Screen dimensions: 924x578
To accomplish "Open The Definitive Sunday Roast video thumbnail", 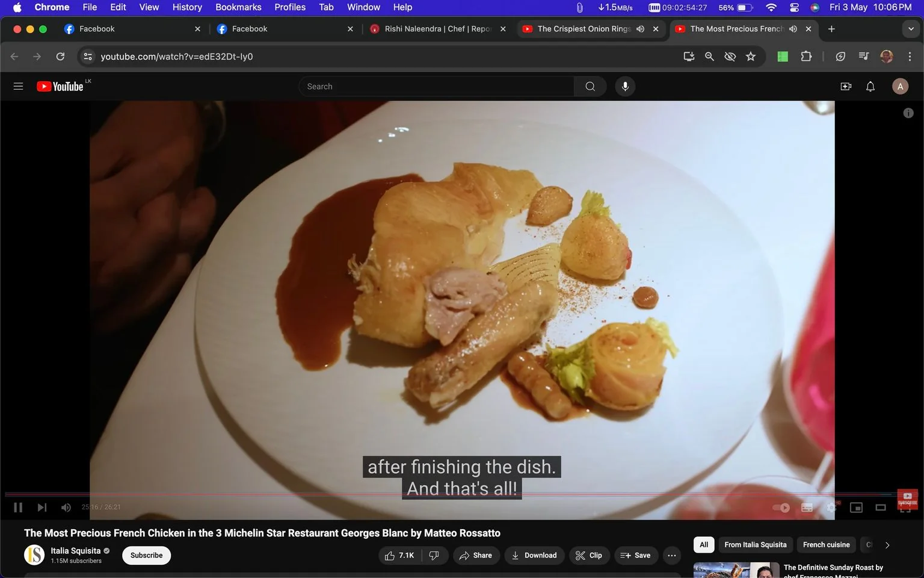I will click(736, 570).
